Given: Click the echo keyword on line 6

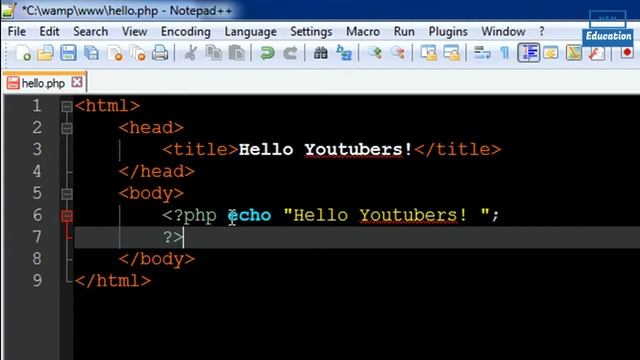Looking at the screenshot, I should click(249, 215).
